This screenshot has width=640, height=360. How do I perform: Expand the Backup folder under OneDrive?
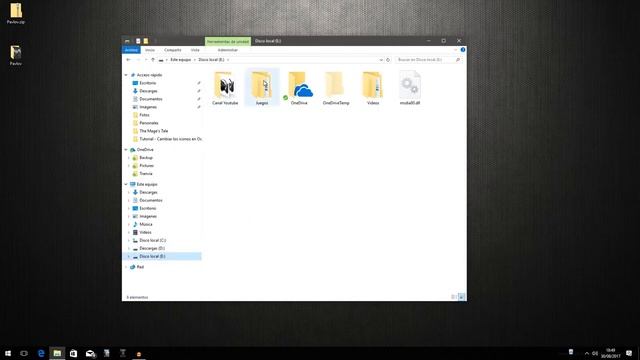(x=129, y=158)
